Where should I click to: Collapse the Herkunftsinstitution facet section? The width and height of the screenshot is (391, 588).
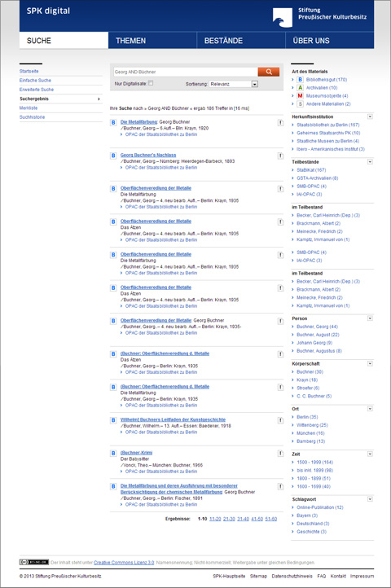370,116
